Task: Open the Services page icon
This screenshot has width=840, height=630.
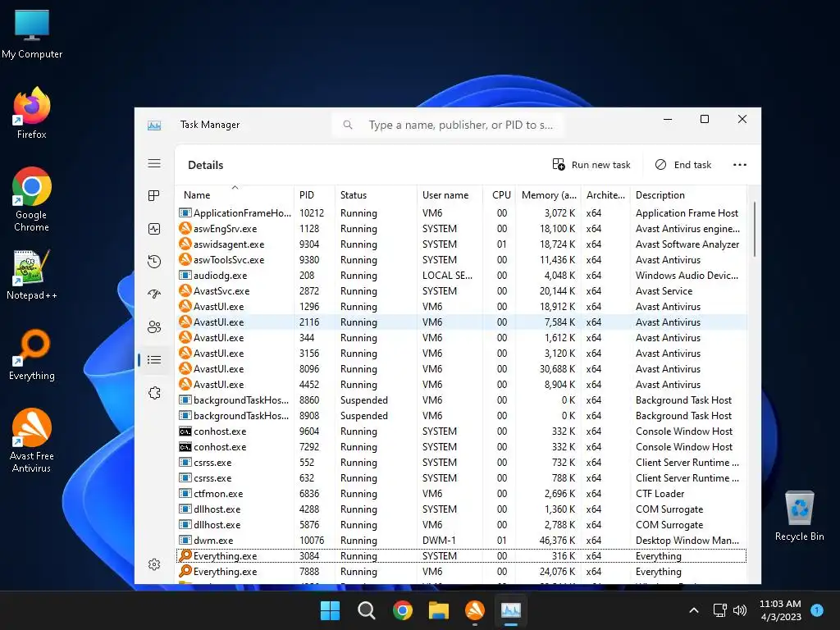Action: 154,393
